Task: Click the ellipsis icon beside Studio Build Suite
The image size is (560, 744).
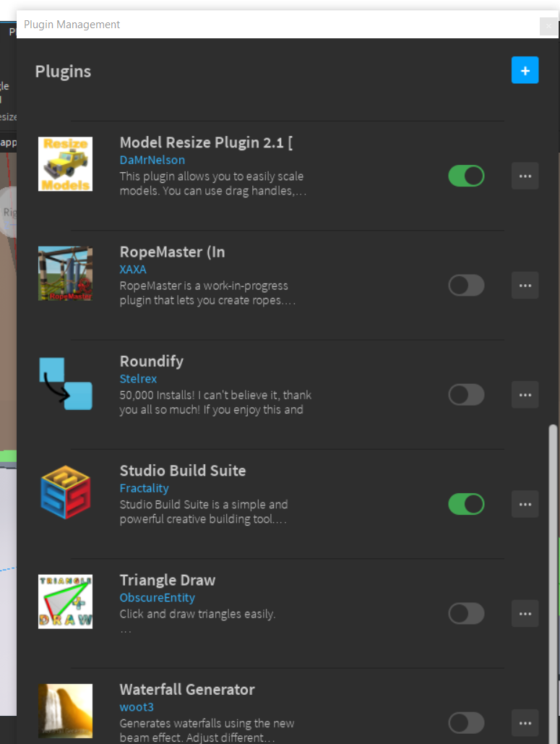Action: 525,504
